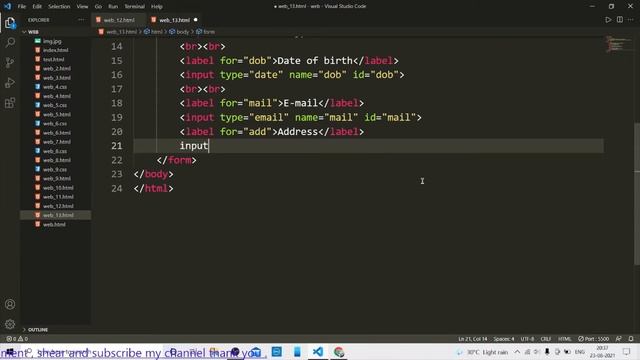Click Port : 5500 Live Server status
Image resolution: width=640 pixels, height=360 pixels.
[593, 339]
